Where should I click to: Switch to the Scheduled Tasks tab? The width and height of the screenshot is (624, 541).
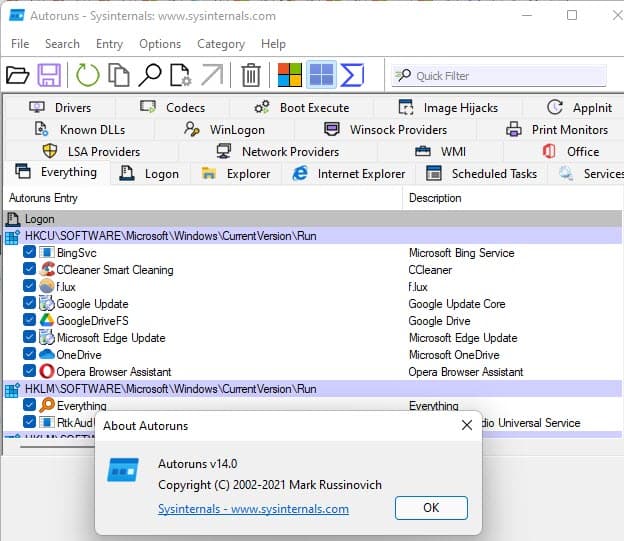[x=483, y=174]
